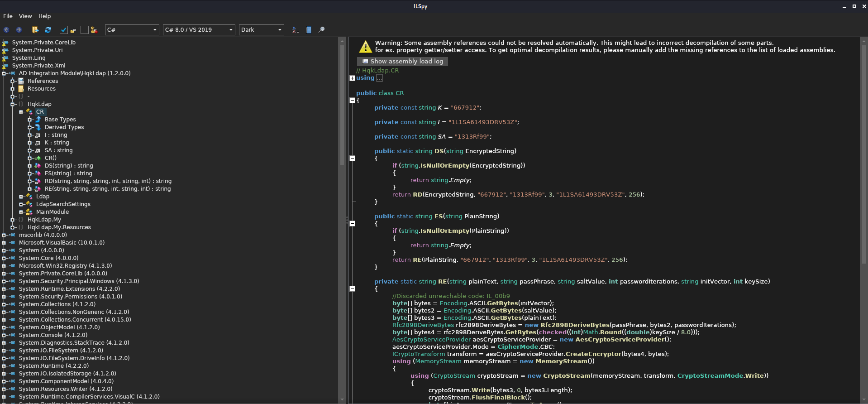The image size is (868, 404).
Task: Click the blue book icon in toolbar
Action: click(309, 30)
